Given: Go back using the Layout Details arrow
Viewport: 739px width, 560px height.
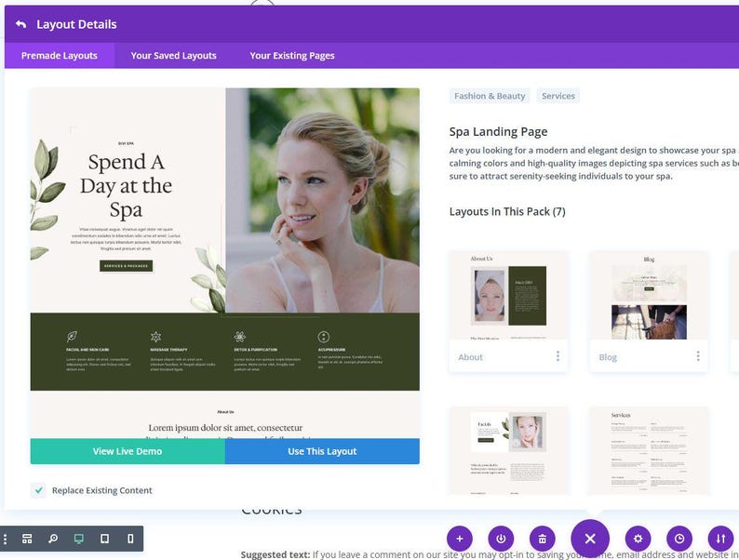Looking at the screenshot, I should (x=20, y=24).
